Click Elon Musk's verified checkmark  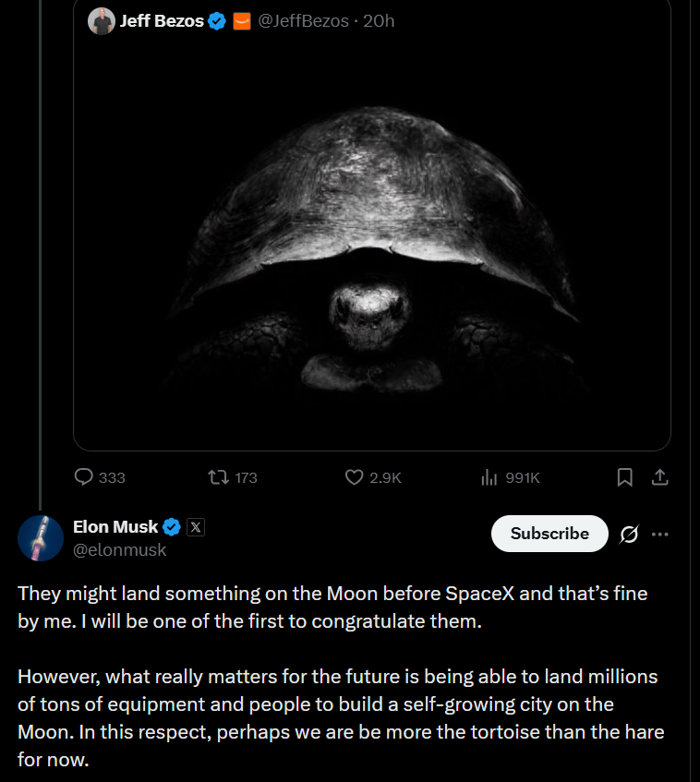[170, 526]
